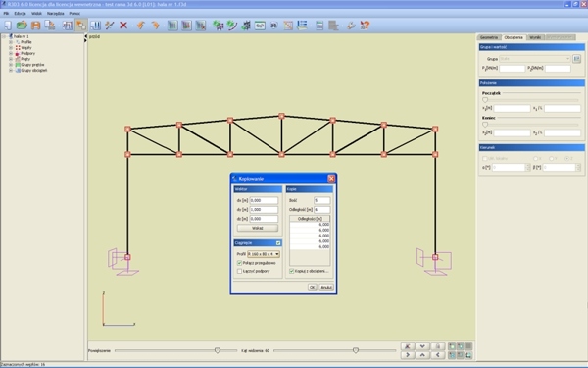Open the Widok menu
The width and height of the screenshot is (588, 368).
pyautogui.click(x=37, y=13)
